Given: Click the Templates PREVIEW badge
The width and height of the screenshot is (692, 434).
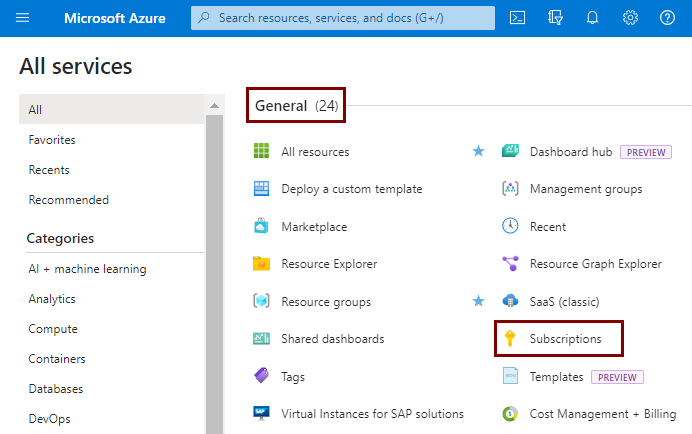Looking at the screenshot, I should (x=617, y=377).
